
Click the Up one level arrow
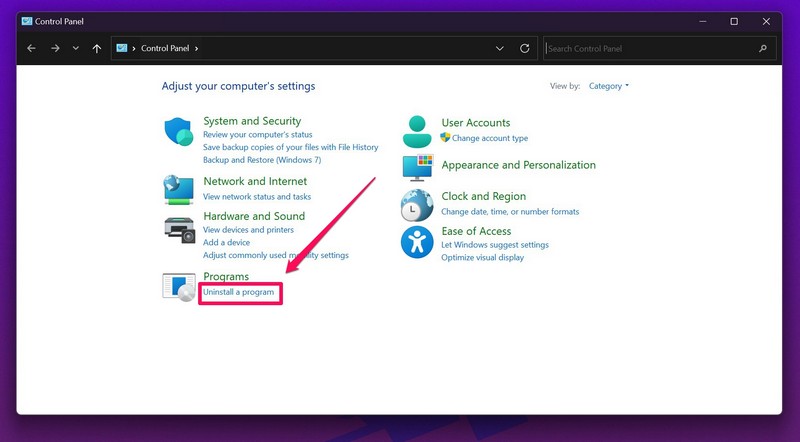(x=97, y=48)
